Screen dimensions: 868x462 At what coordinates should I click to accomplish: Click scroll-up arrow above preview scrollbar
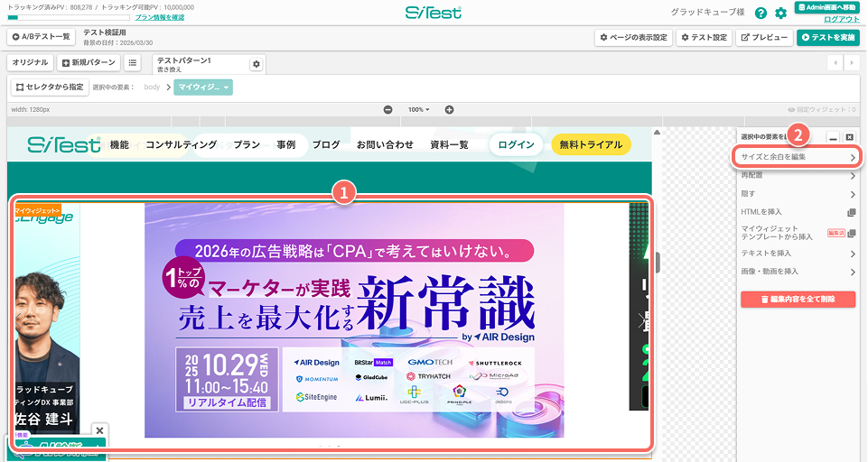(657, 133)
